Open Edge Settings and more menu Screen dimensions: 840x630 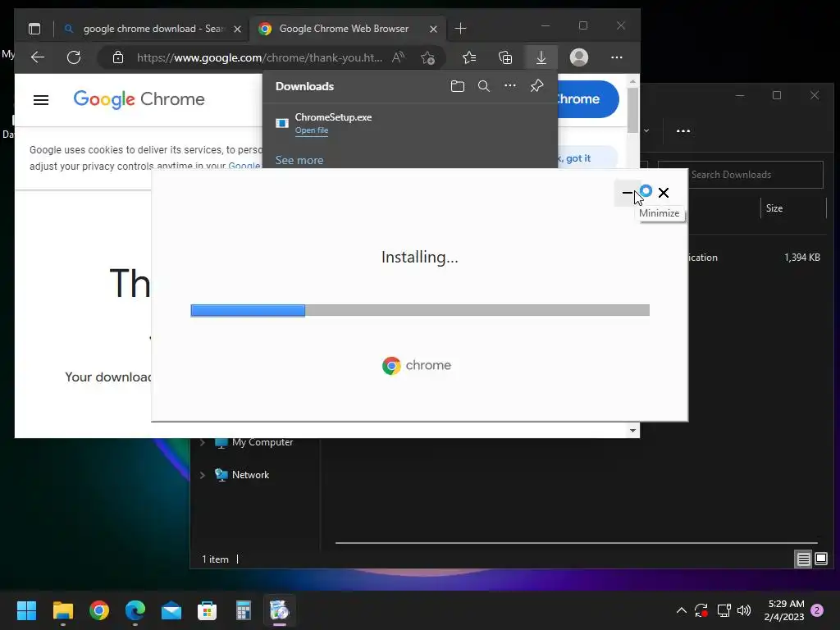tap(617, 57)
